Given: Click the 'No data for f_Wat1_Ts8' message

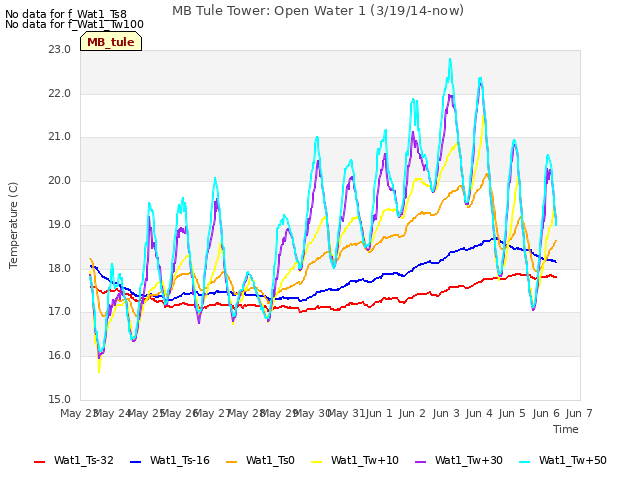Looking at the screenshot, I should tap(66, 14).
